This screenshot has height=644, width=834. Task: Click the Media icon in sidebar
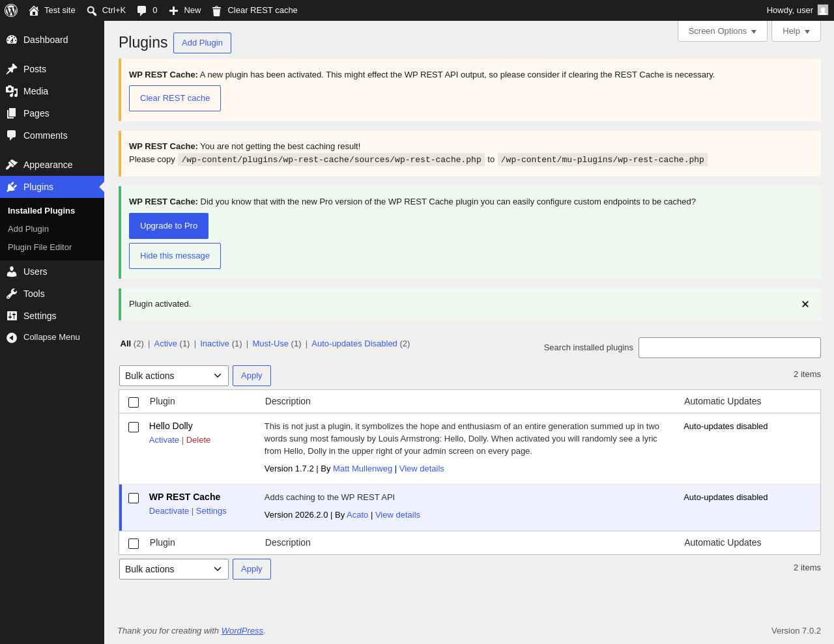[x=12, y=91]
